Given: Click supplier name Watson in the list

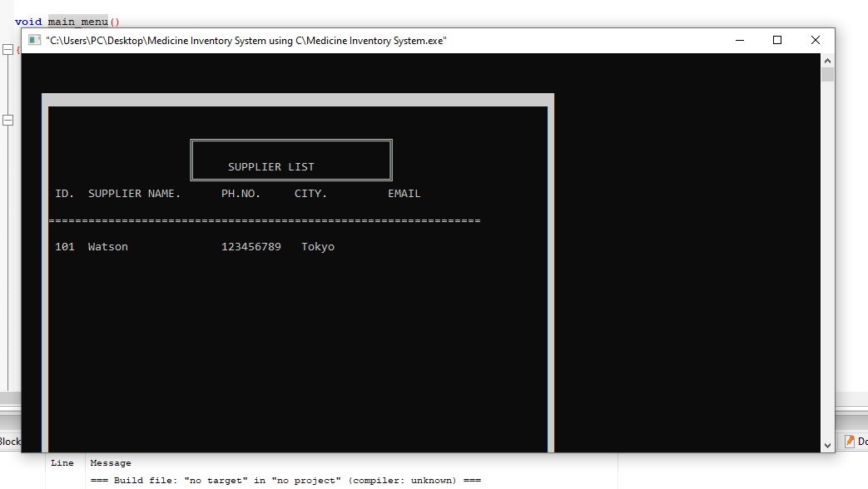Looking at the screenshot, I should coord(108,247).
